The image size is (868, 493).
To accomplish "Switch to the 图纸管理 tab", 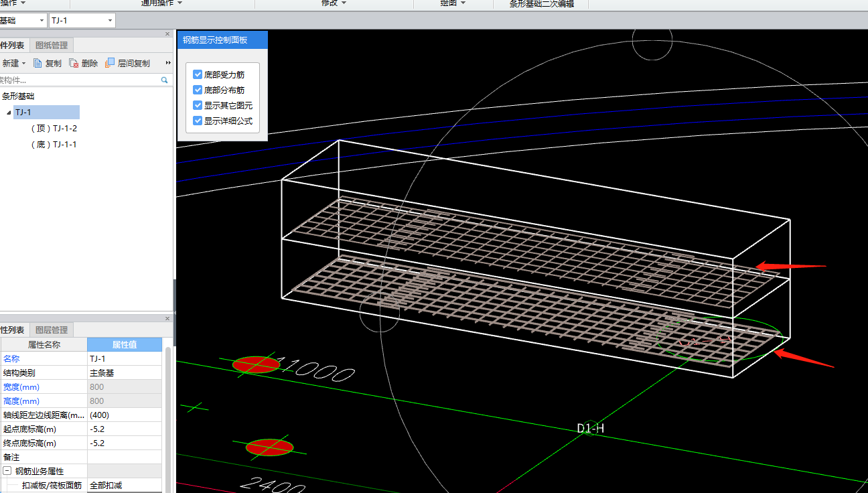I will coord(52,46).
